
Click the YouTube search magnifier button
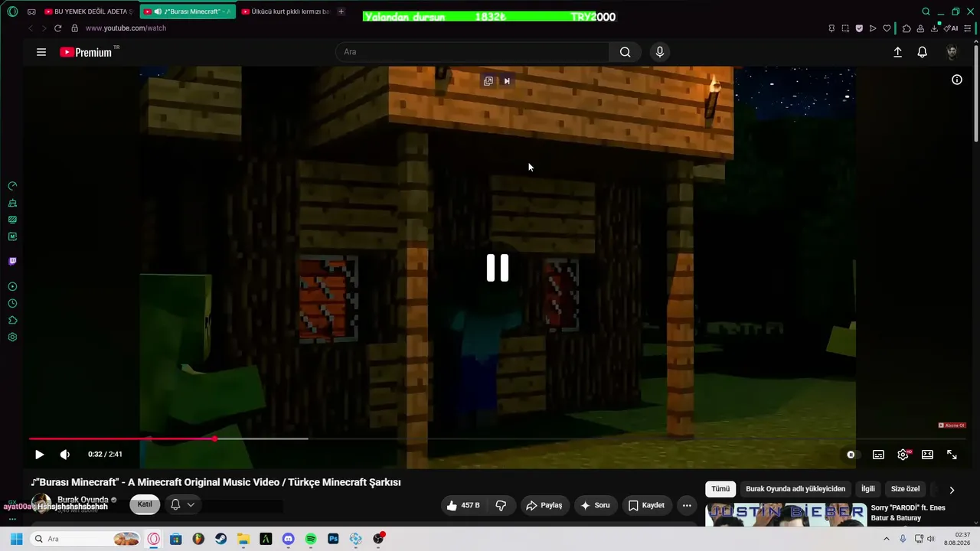pos(626,52)
